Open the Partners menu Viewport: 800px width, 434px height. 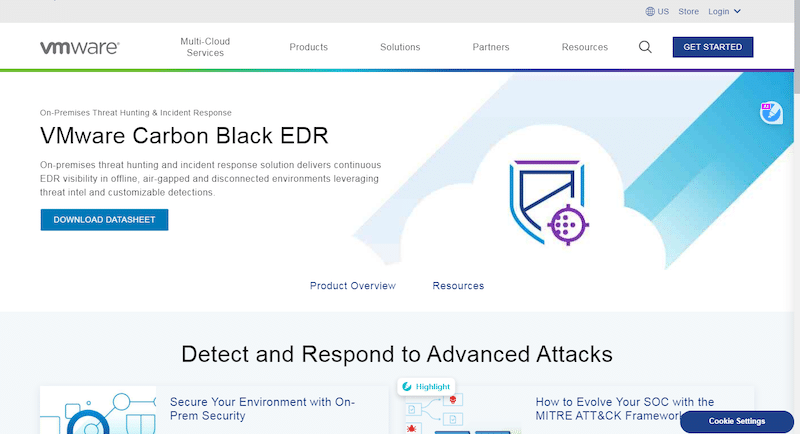(x=491, y=47)
